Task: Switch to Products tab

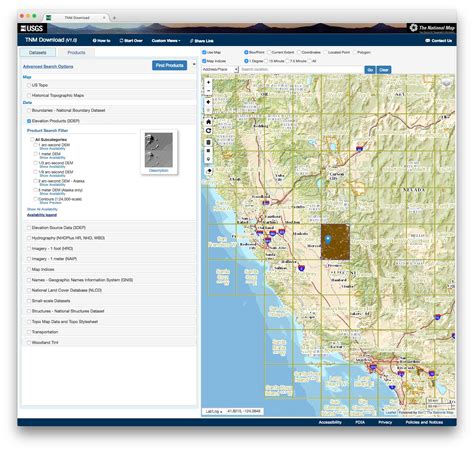Action: (76, 53)
